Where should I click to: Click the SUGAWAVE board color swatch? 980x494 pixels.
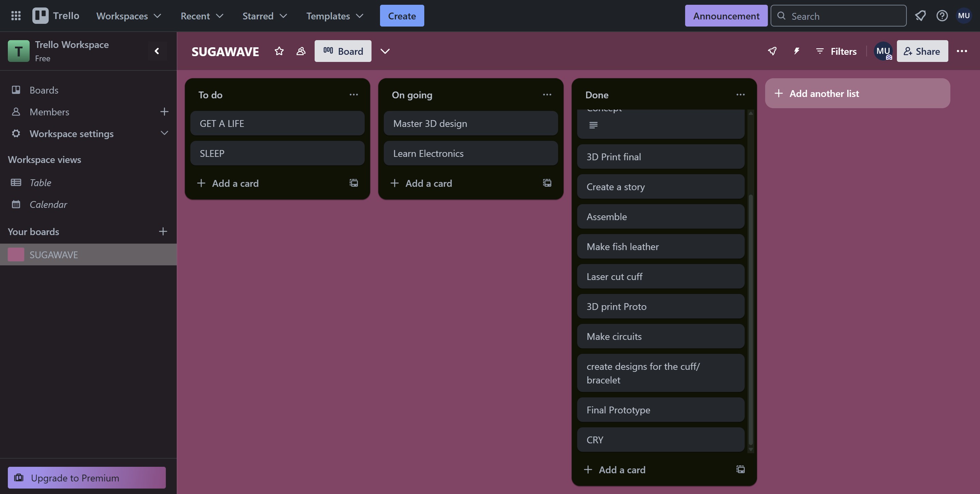(x=16, y=254)
